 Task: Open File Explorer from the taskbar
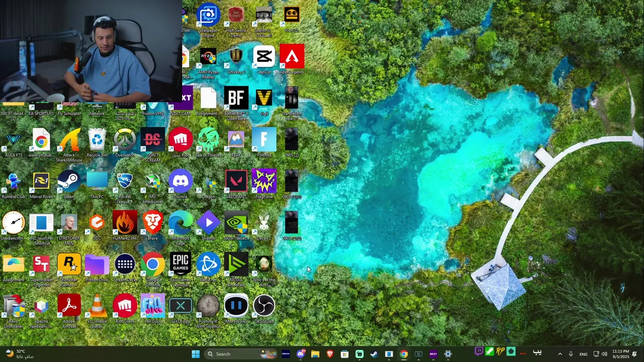(315, 354)
